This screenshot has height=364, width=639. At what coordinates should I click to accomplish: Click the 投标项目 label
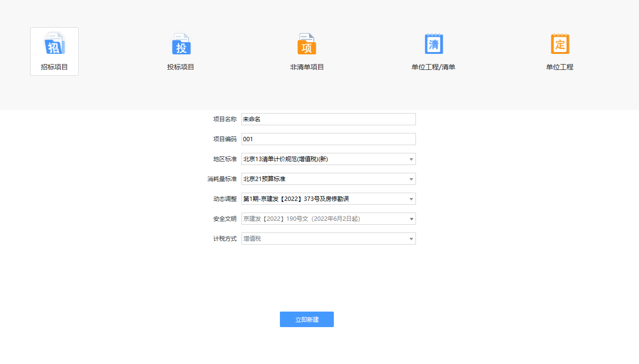click(181, 67)
